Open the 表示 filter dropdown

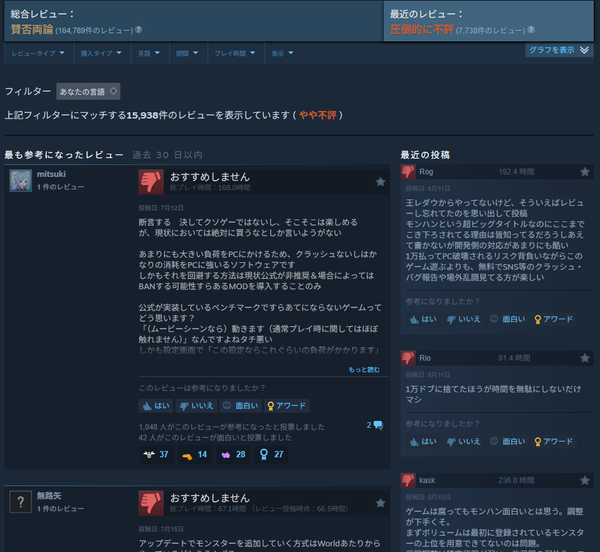point(282,53)
